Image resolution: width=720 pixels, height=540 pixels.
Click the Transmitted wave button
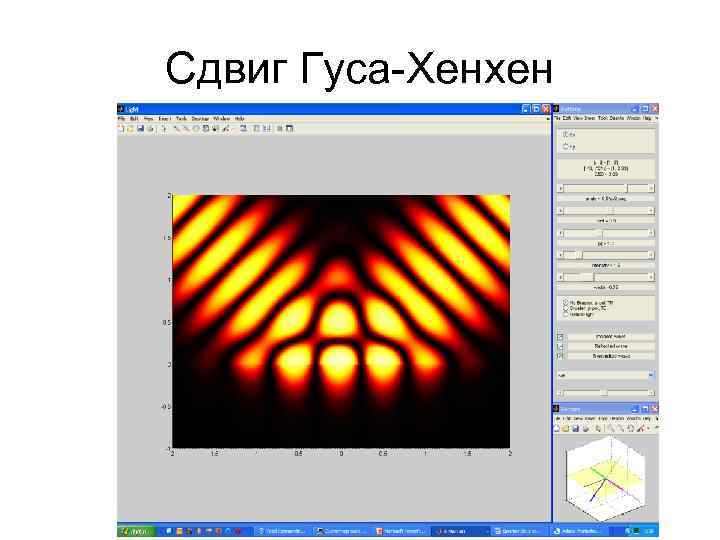610,356
